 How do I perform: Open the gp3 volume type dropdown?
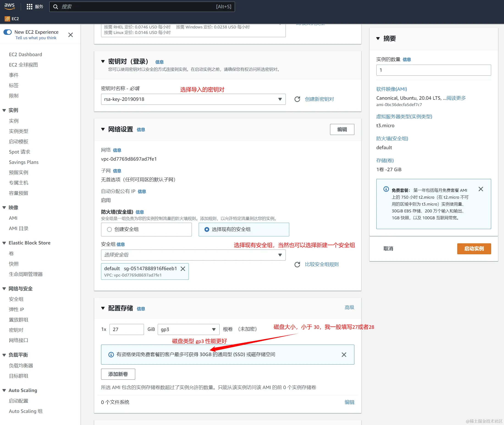[188, 329]
